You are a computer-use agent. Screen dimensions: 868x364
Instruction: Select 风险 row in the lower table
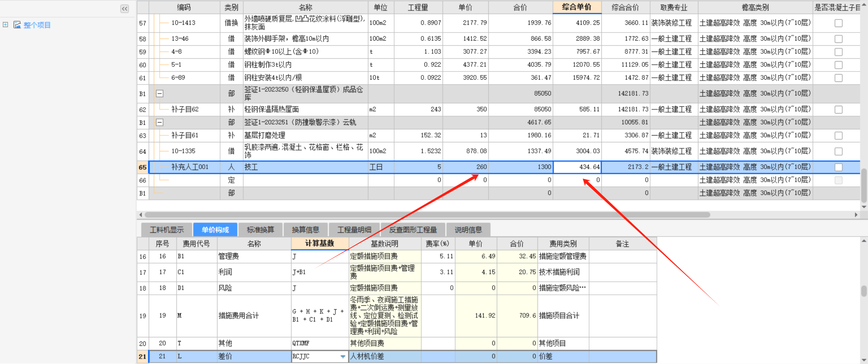[397, 288]
